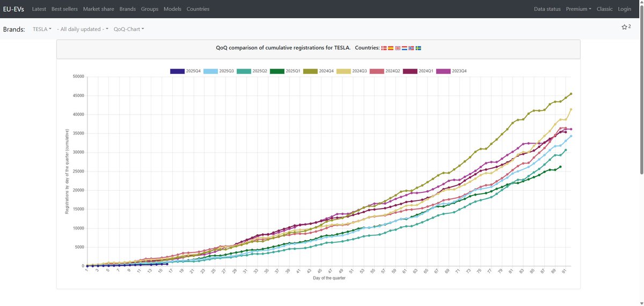Open the Best sellers page
This screenshot has height=306, width=644.
[x=64, y=9]
